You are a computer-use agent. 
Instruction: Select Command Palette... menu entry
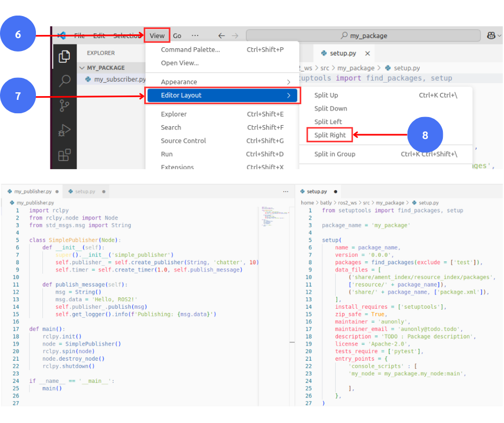190,49
